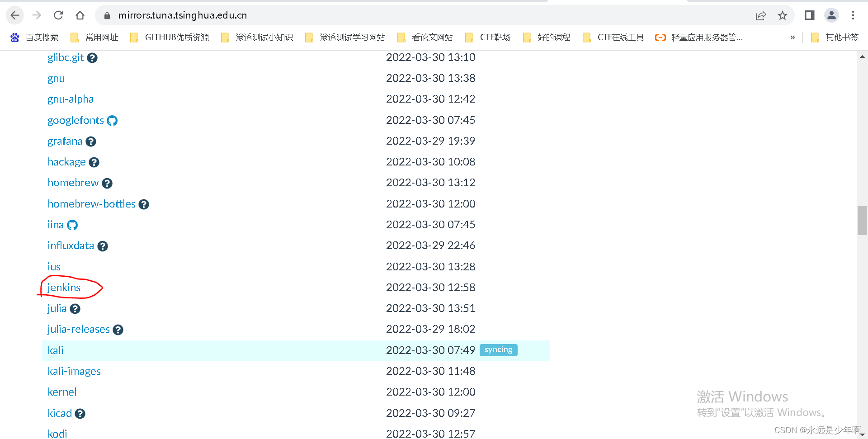The height and width of the screenshot is (439, 868).
Task: Go back to the previous page
Action: pos(15,15)
